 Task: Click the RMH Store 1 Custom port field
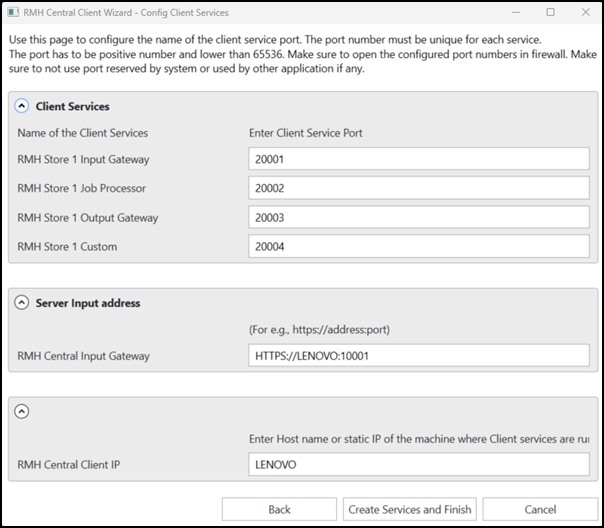pyautogui.click(x=419, y=246)
